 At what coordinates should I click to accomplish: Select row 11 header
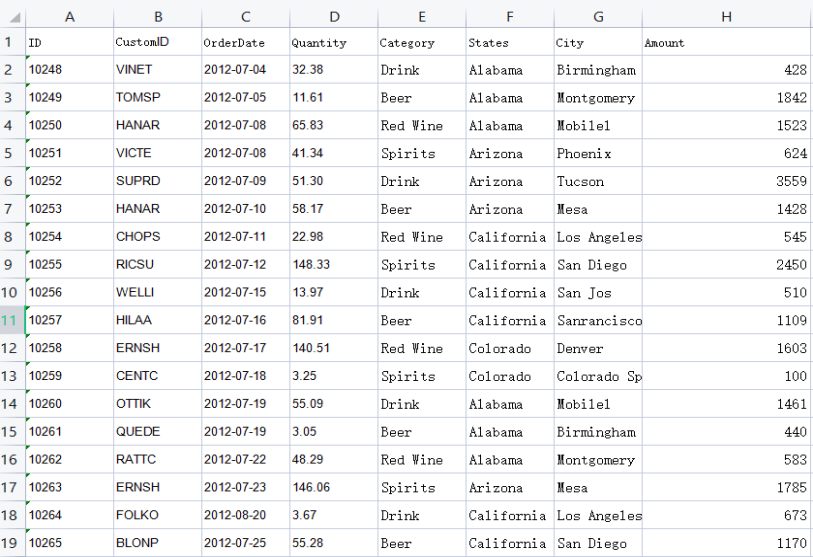click(12, 321)
